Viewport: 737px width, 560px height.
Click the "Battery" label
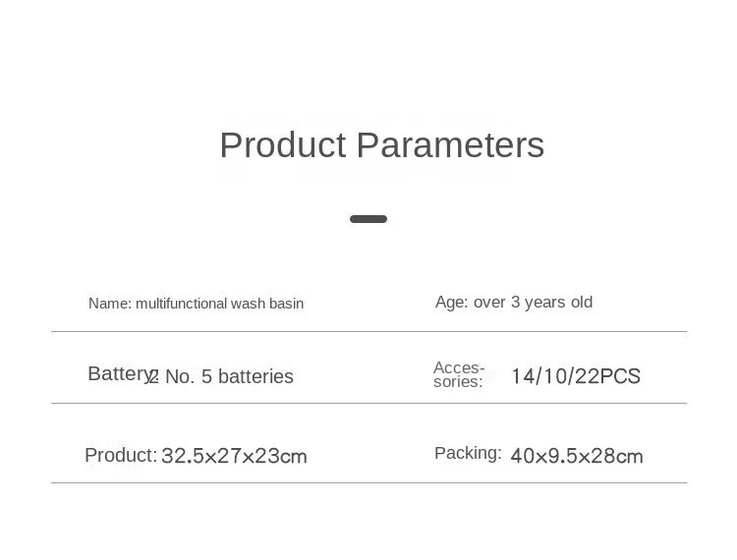coord(118,373)
